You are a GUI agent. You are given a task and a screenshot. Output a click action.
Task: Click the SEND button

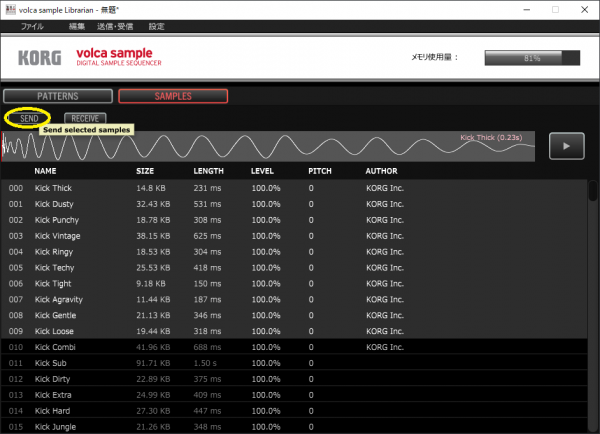pyautogui.click(x=29, y=118)
